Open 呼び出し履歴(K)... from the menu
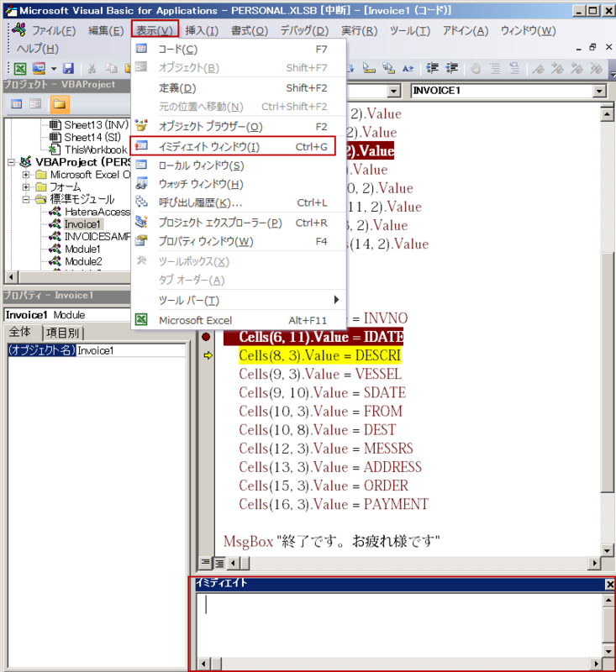The width and height of the screenshot is (616, 672). pos(239,202)
